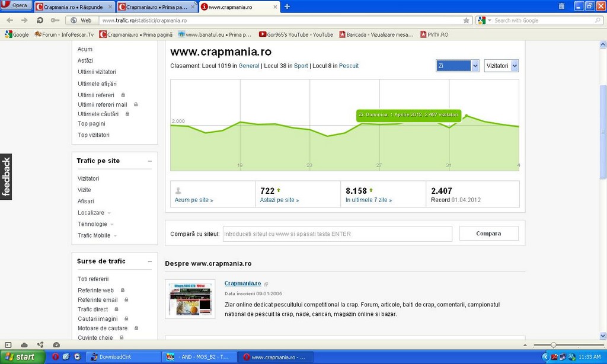Go forward with the browser forward arrow

coord(24,20)
